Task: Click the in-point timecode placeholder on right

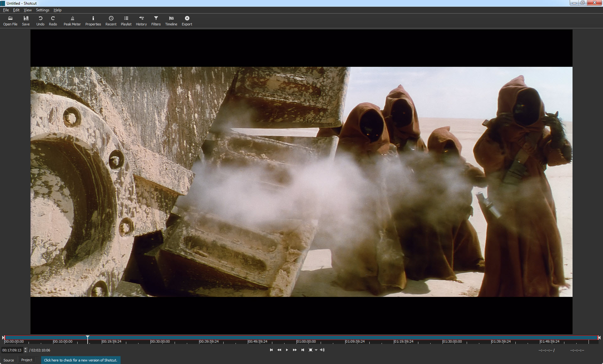Action: tap(546, 350)
